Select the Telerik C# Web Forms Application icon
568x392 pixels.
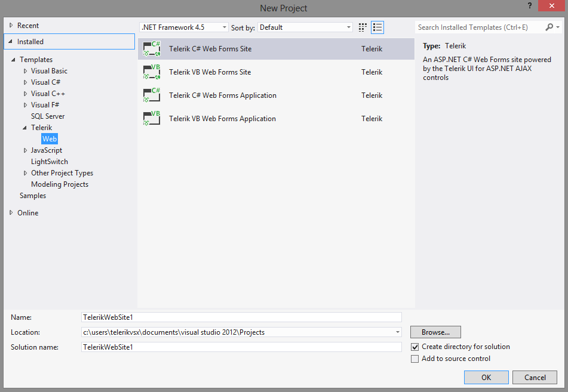pos(152,95)
